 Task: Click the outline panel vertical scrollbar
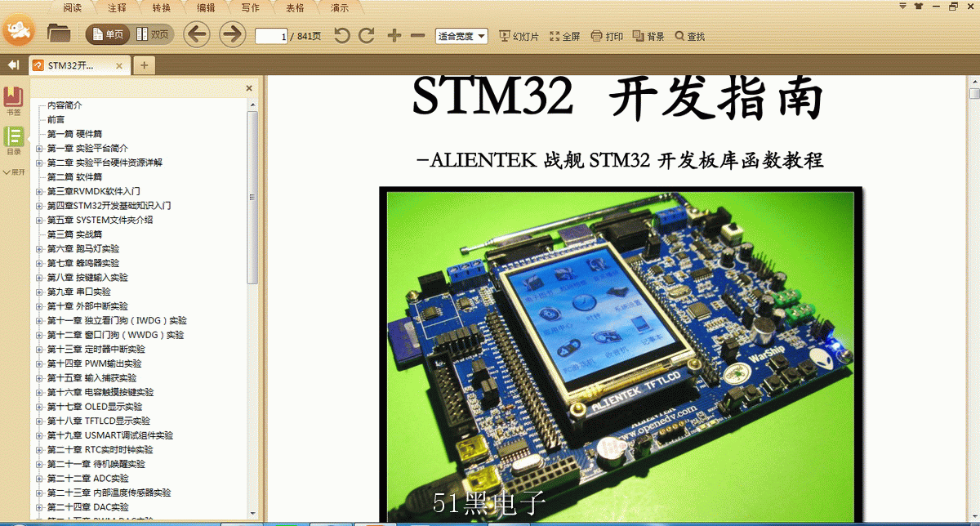coord(253,196)
